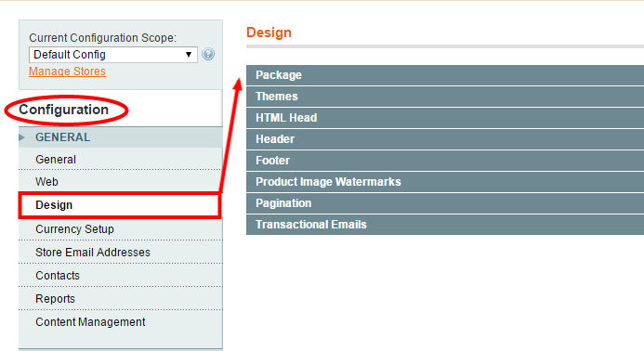Expand the Package section
Screen dimensions: 644x351
[x=445, y=75]
